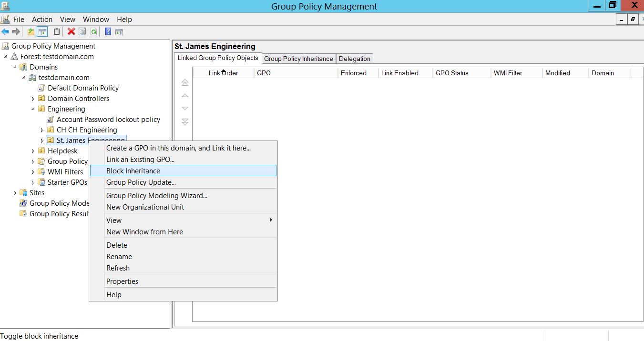Screen dimensions: 644x341
Task: Choose New Window from Here
Action: pos(184,232)
